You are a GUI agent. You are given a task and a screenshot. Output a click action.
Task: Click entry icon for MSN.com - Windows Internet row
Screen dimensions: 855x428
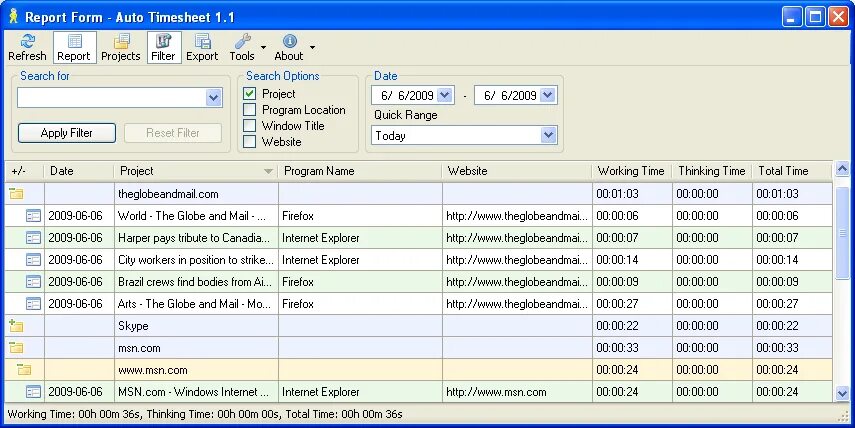[x=33, y=391]
